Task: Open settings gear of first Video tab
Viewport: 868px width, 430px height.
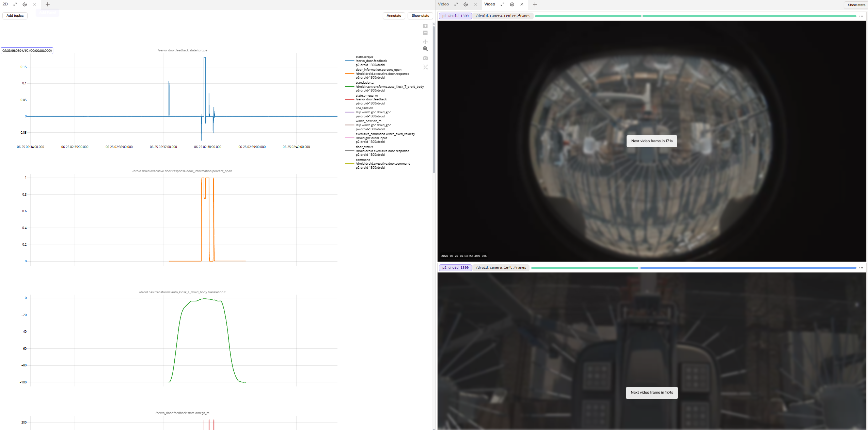Action: pyautogui.click(x=466, y=4)
